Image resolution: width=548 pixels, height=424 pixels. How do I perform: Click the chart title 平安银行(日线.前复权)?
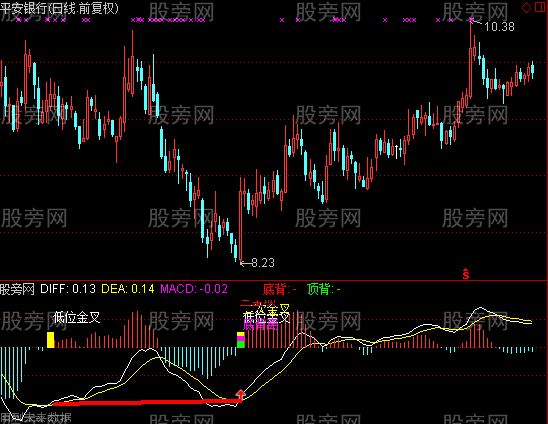tap(59, 8)
